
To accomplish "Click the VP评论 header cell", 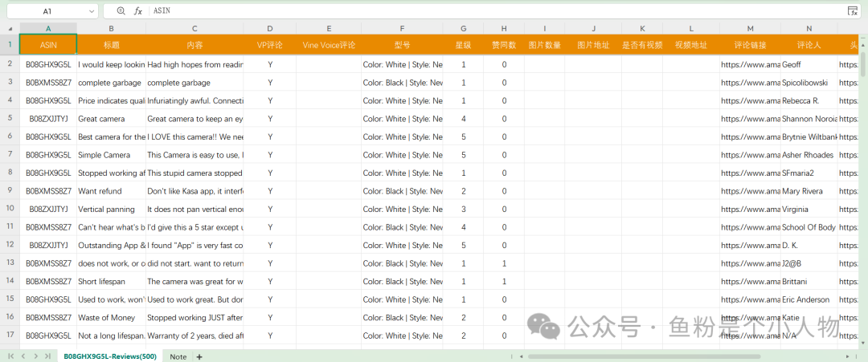I will click(x=269, y=45).
